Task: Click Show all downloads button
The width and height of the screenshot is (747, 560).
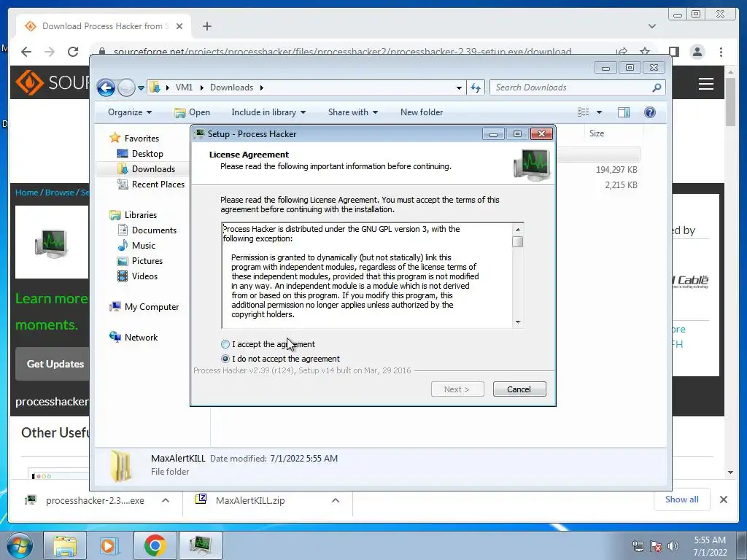Action: tap(682, 499)
